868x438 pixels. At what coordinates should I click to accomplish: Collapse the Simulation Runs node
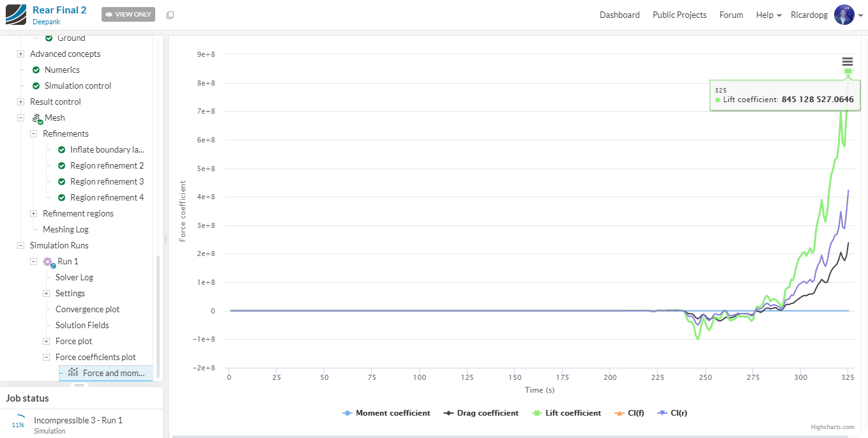(x=21, y=246)
